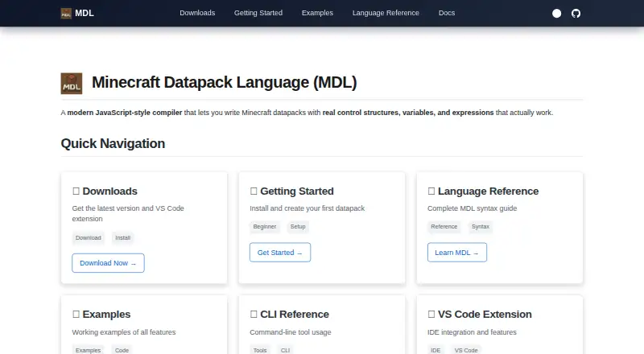This screenshot has width=644, height=354.
Task: Select the Code tag in Examples card
Action: coord(122,350)
